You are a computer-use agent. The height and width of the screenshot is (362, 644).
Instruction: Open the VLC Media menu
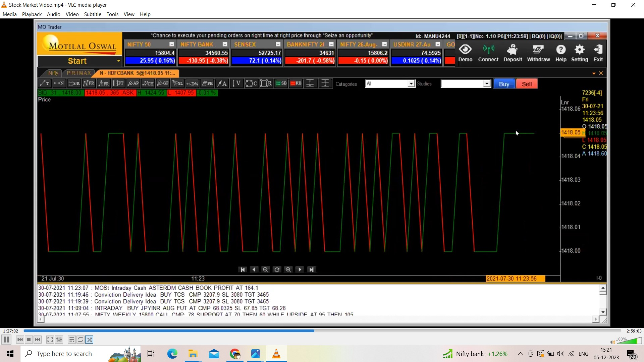(10, 14)
